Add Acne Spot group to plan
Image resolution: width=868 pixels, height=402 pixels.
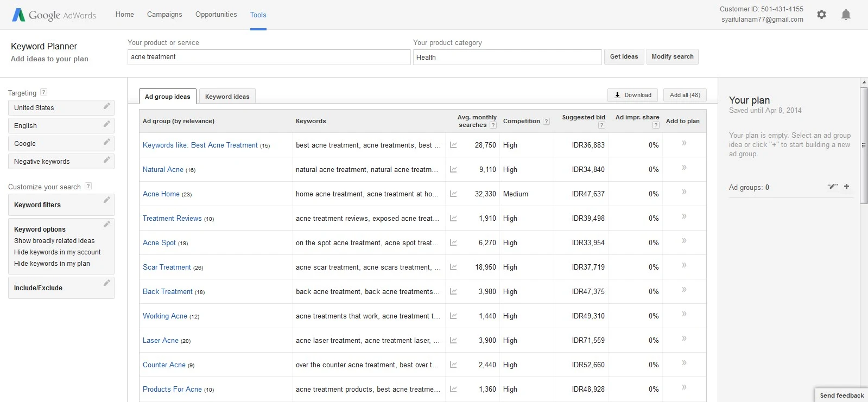click(684, 241)
